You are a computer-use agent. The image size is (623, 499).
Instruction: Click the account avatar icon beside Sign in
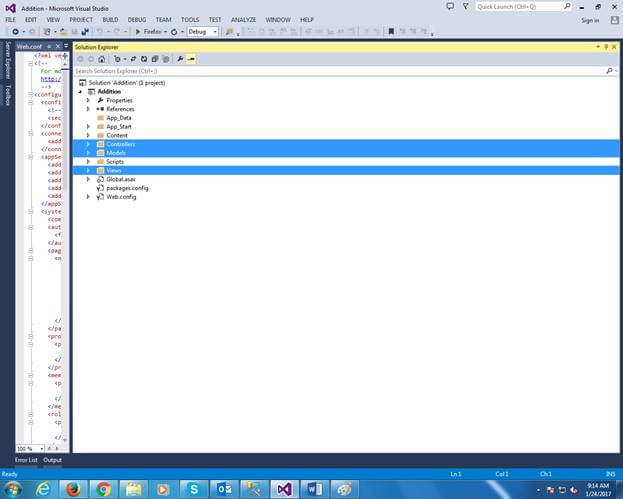(x=614, y=20)
